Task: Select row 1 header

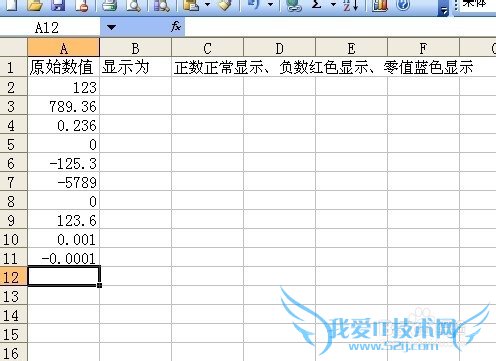Action: [x=13, y=67]
